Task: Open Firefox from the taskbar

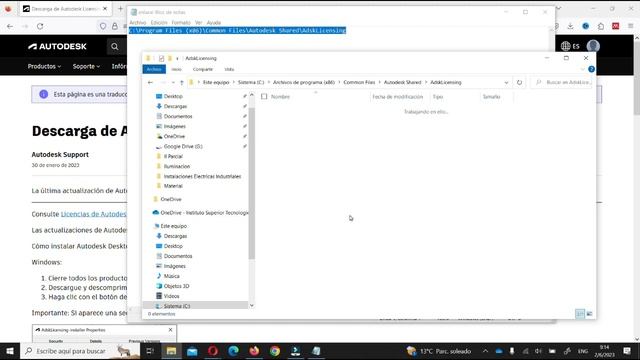Action: click(x=254, y=351)
